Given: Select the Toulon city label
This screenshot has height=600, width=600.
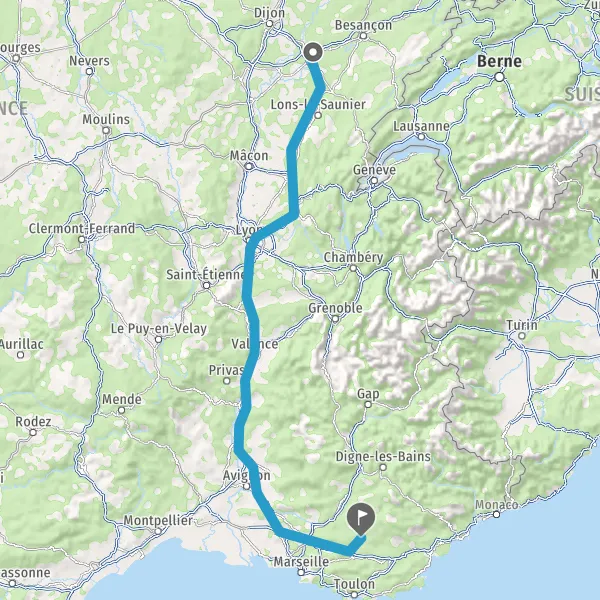Looking at the screenshot, I should pos(354,584).
